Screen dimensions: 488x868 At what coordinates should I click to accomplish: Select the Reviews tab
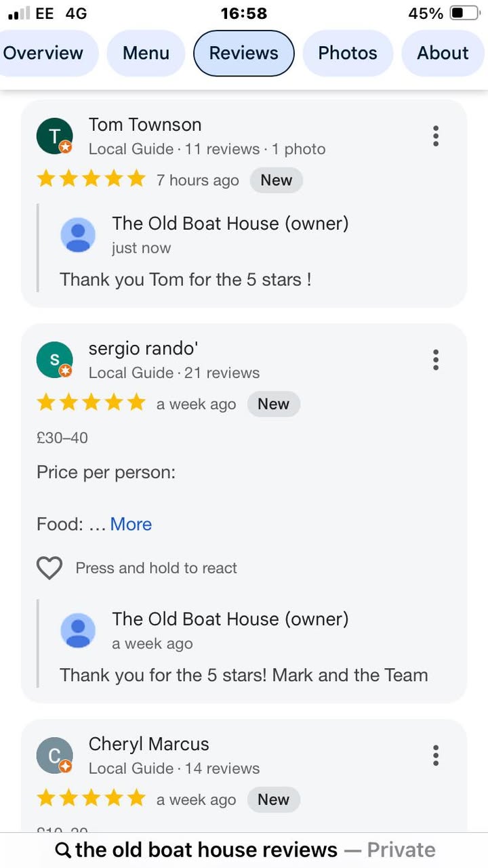tap(244, 53)
